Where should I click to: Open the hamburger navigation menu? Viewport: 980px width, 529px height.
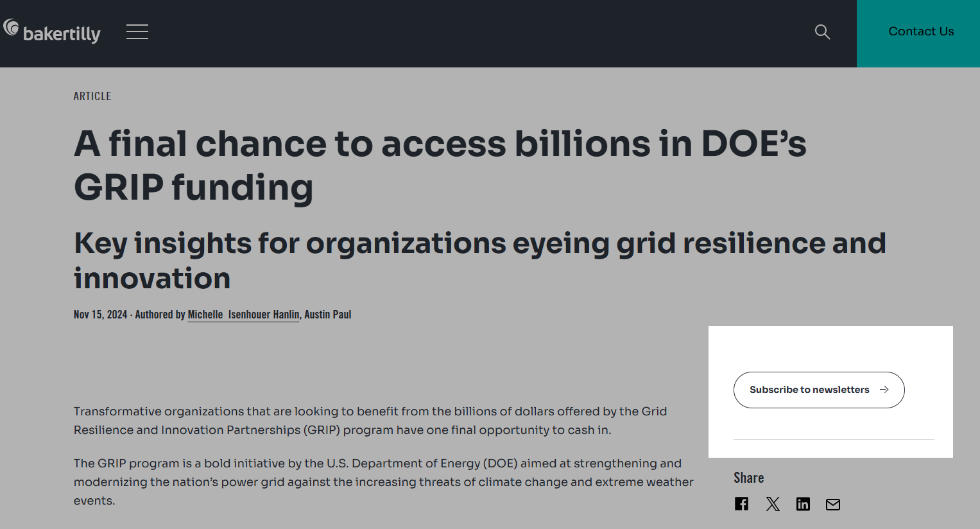[137, 32]
